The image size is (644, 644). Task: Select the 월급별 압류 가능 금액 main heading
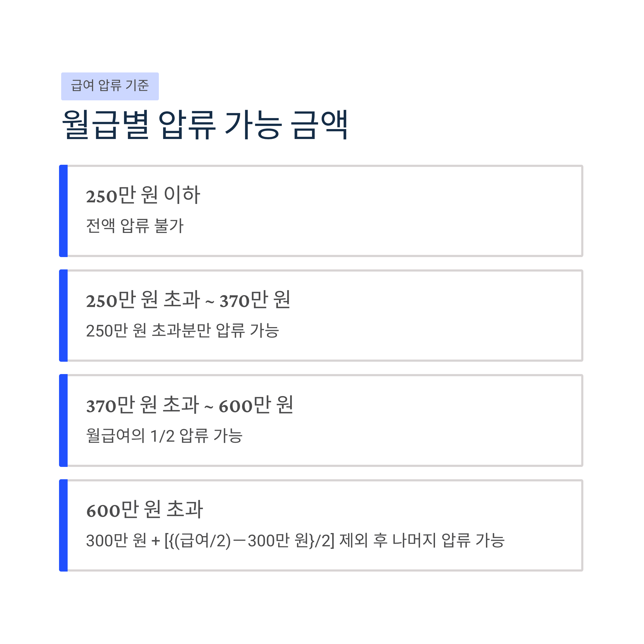(x=205, y=125)
